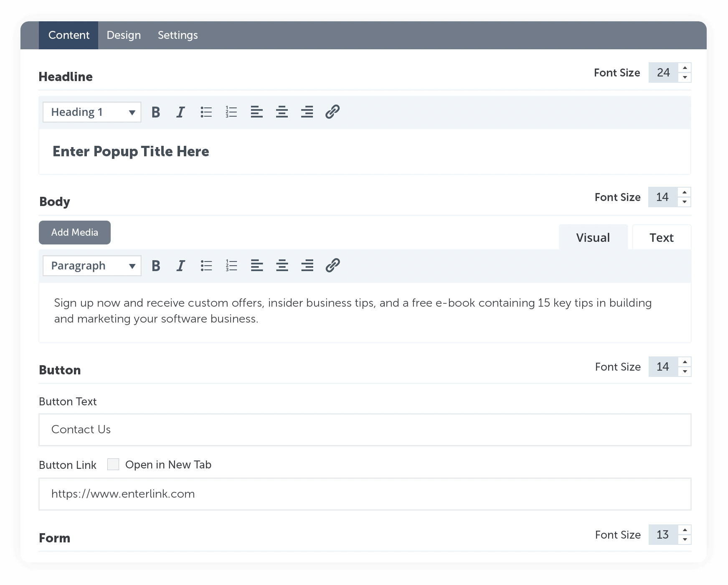Toggle italic in Body toolbar
Image resolution: width=728 pixels, height=585 pixels.
[180, 266]
